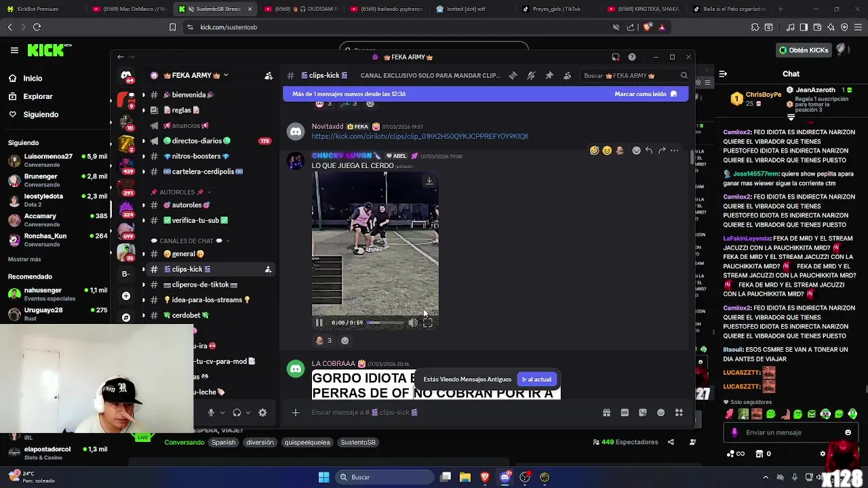
Task: Open Discord help icon
Action: point(632,57)
